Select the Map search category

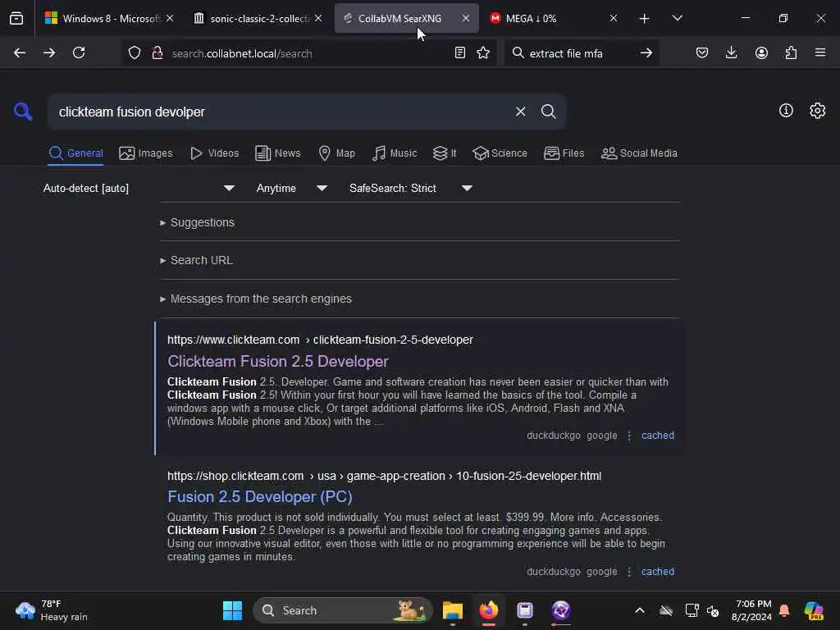(x=336, y=153)
